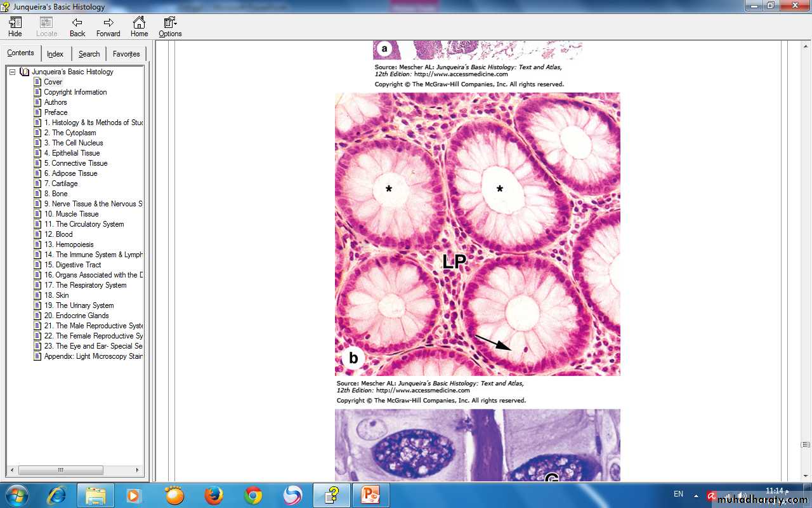The width and height of the screenshot is (812, 508).
Task: Click the EN language indicator
Action: pos(678,494)
